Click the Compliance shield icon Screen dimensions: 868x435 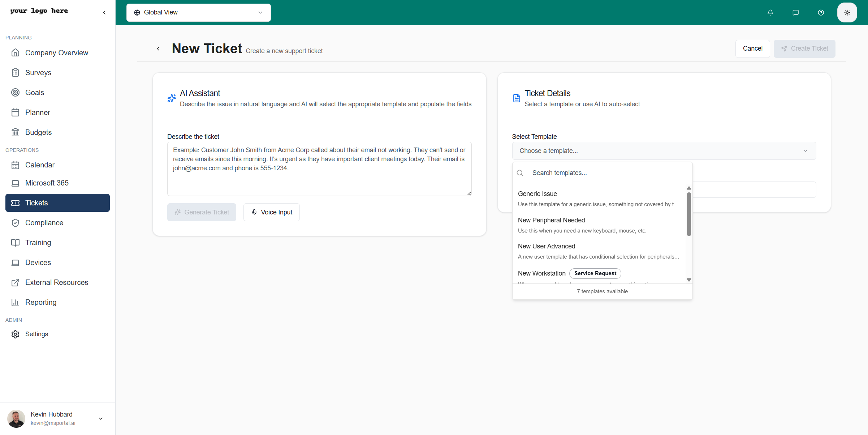[x=15, y=223]
